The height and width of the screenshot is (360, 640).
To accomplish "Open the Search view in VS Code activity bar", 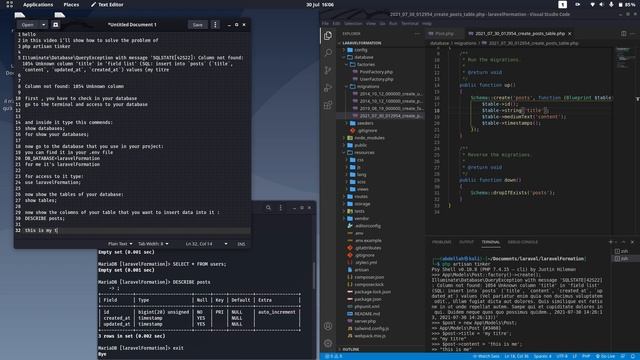I will pos(328,53).
